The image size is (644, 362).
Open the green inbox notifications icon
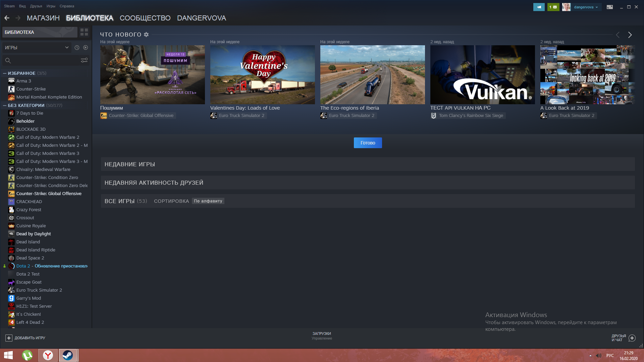[553, 7]
